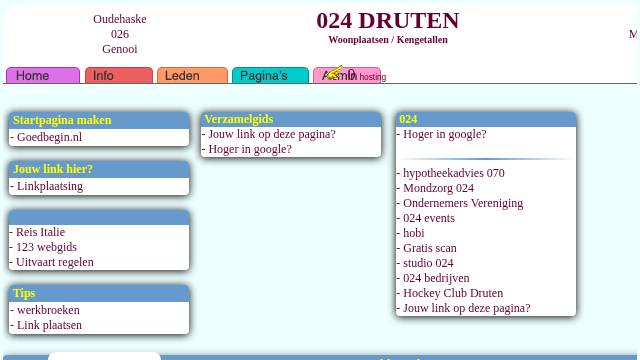
Task: Click Jouw link op deze pagina under Verzamelgids
Action: pyautogui.click(x=272, y=134)
